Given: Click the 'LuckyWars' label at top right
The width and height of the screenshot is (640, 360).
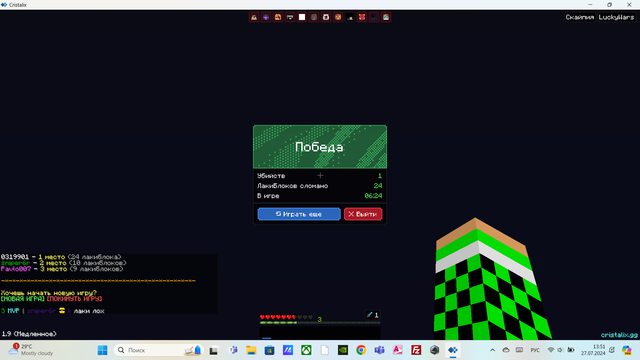Looking at the screenshot, I should point(616,17).
